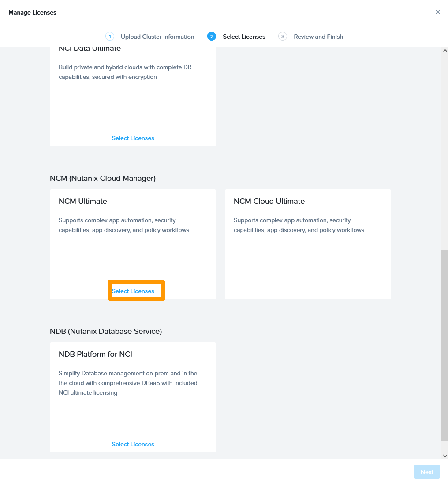Viewport: 448px width, 482px height.
Task: Click the scrollbar up arrow
Action: 444,51
